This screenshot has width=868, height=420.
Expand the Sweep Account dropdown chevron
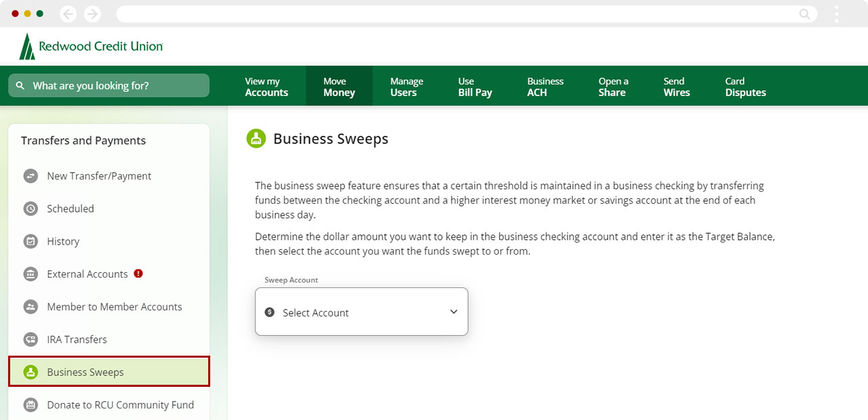coord(454,312)
